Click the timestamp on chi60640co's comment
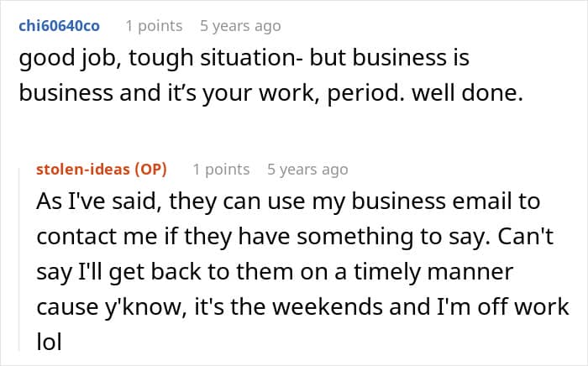Screen dimensions: 588x366 tap(240, 26)
